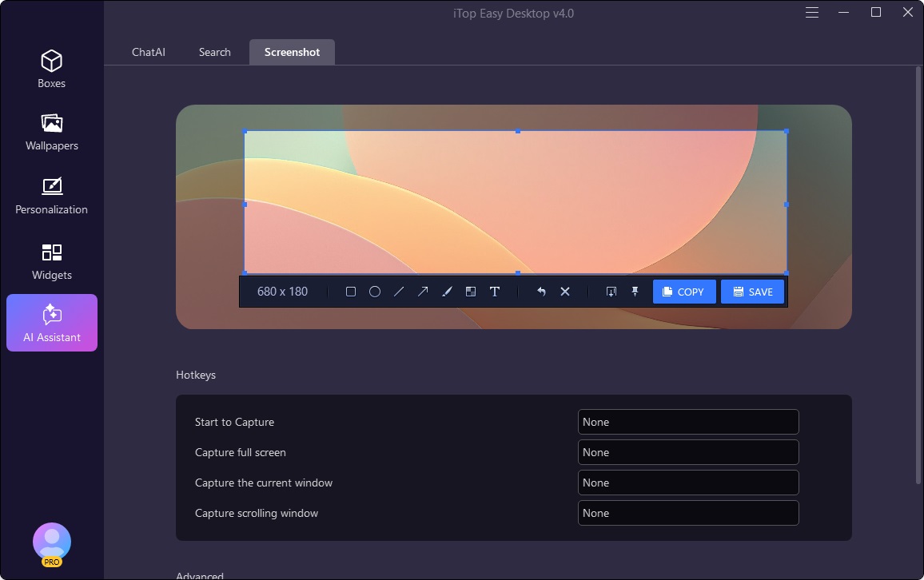Select the brush marker tool
924x580 pixels.
click(x=447, y=292)
